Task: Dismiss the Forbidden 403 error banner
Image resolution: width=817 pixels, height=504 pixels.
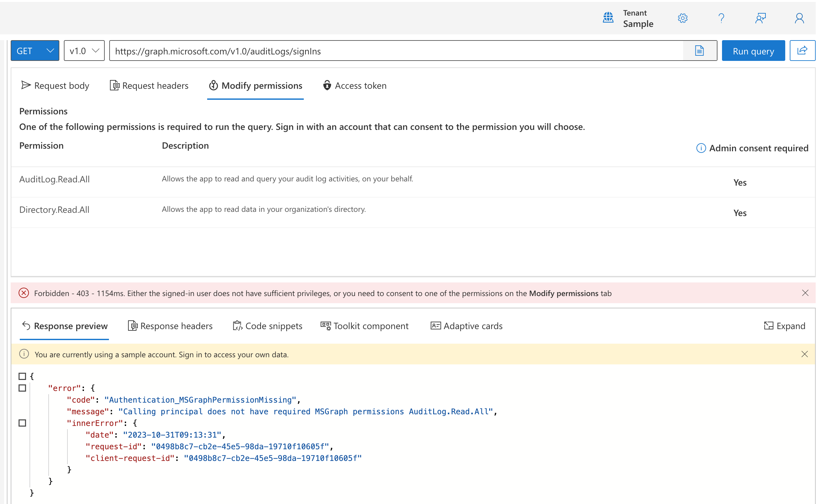Action: (x=805, y=293)
